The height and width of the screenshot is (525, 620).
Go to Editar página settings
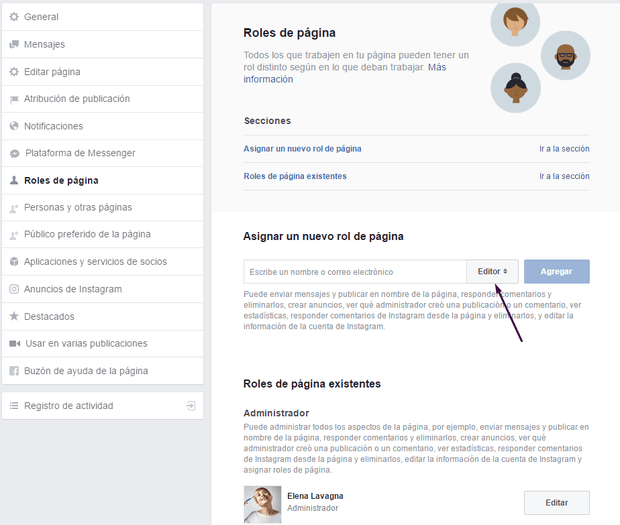click(x=102, y=72)
